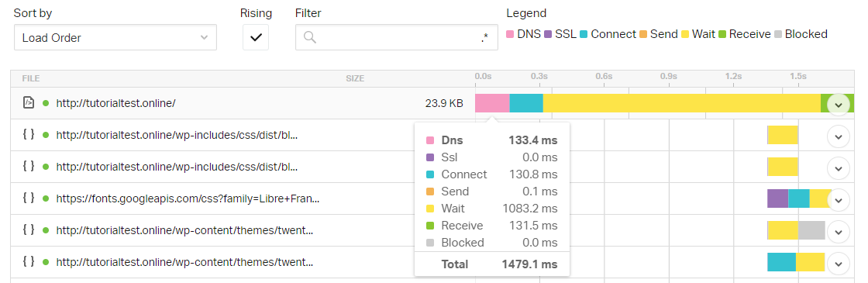Screen dimensions: 868x283
Task: Click the HTML document icon for tutorialtest.online
Action: [29, 103]
